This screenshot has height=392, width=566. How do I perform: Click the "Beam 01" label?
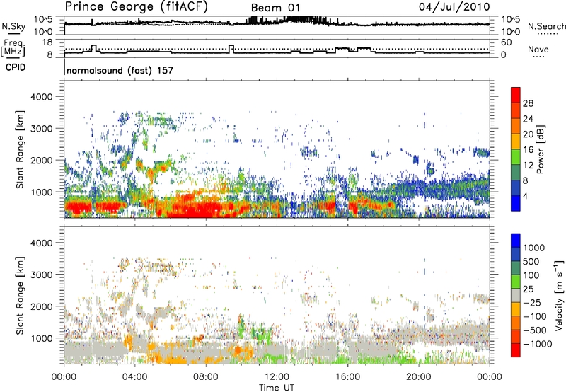tap(275, 8)
